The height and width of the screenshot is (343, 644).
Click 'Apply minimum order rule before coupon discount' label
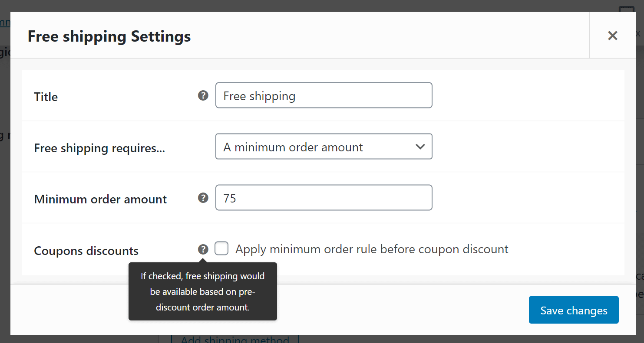pyautogui.click(x=372, y=249)
